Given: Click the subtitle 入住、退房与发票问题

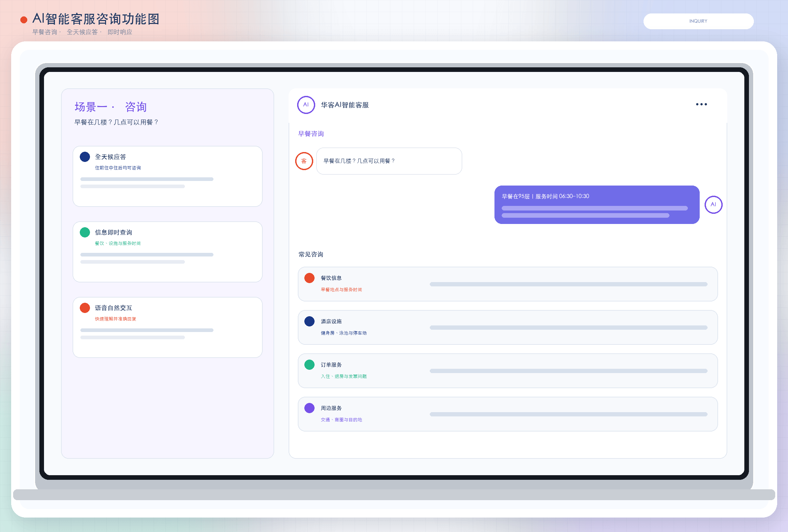Looking at the screenshot, I should click(x=343, y=377).
